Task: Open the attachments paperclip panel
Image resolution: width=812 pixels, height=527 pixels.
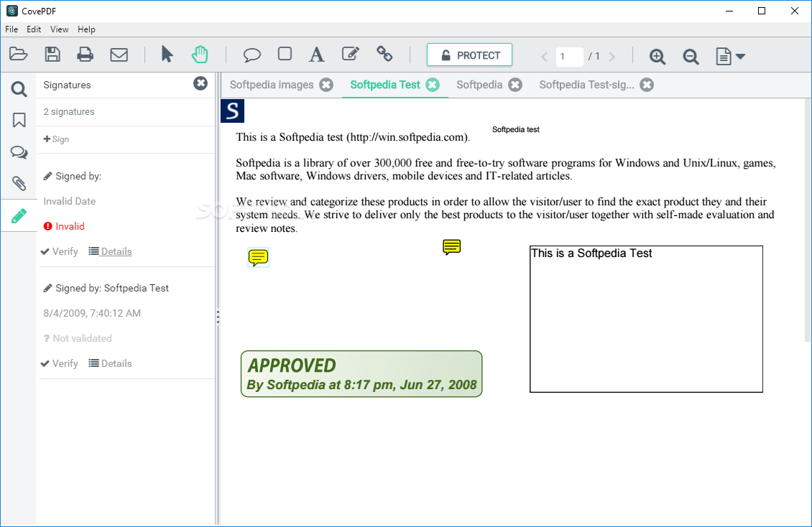Action: tap(19, 183)
